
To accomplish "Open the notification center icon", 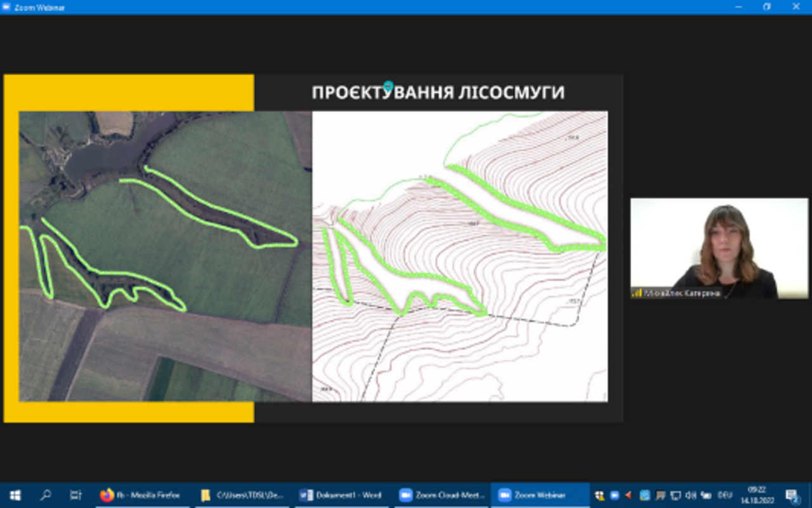I will click(x=792, y=495).
